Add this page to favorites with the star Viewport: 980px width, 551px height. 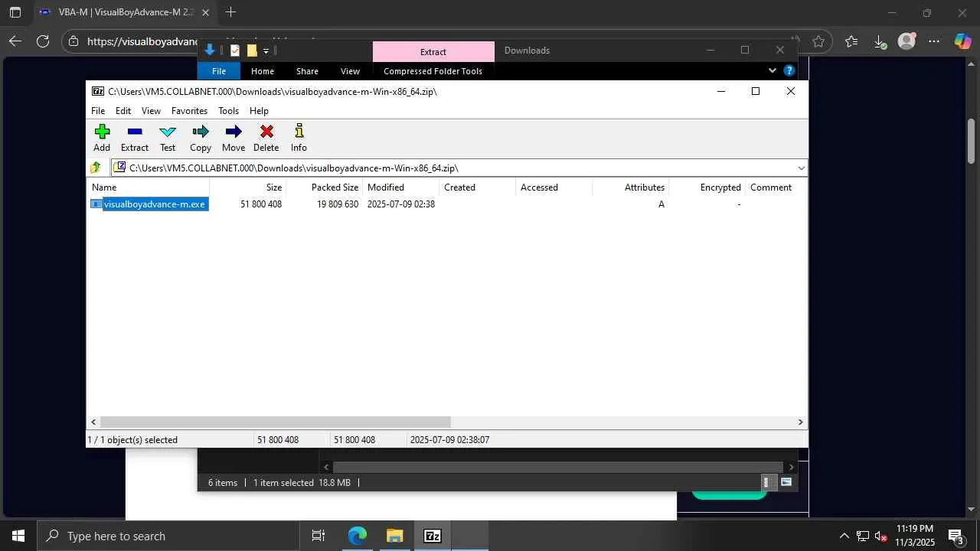click(x=818, y=41)
